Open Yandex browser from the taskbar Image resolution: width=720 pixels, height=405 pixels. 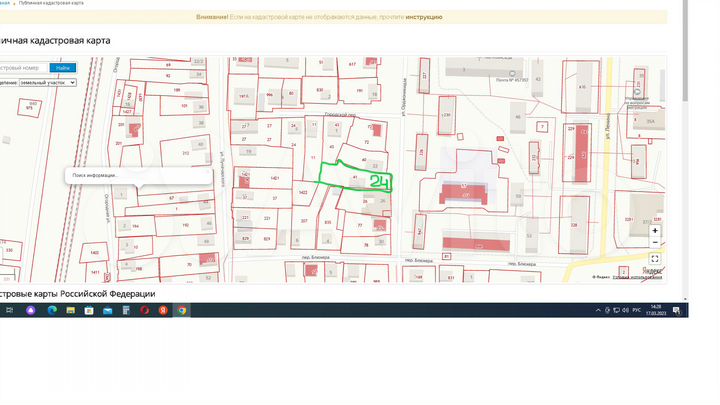pyautogui.click(x=162, y=310)
